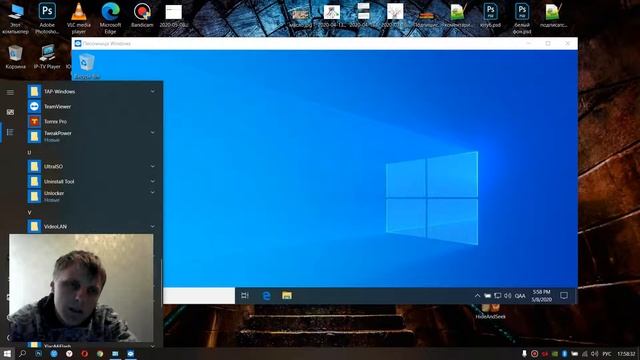Open Edge in the Sandbox taskbar
The height and width of the screenshot is (360, 640).
pyautogui.click(x=267, y=296)
